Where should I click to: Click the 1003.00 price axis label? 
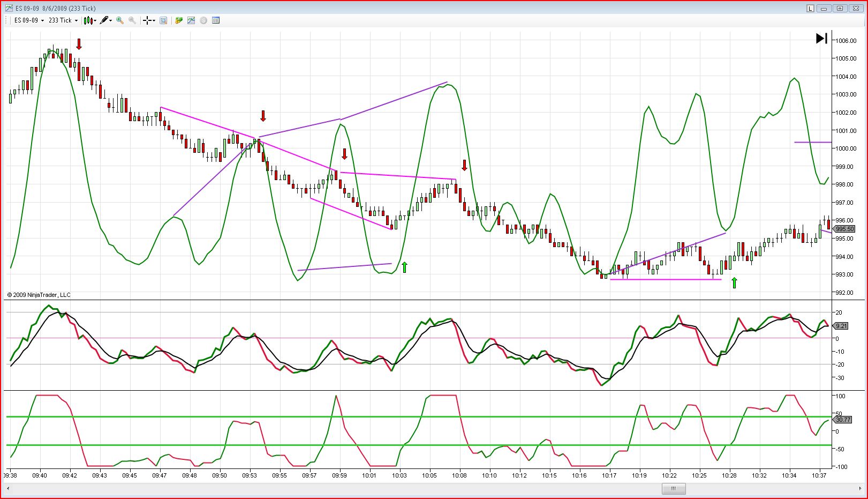846,94
